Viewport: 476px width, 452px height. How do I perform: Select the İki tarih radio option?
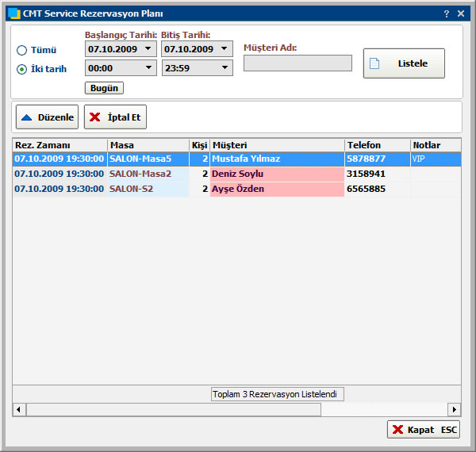tap(22, 69)
